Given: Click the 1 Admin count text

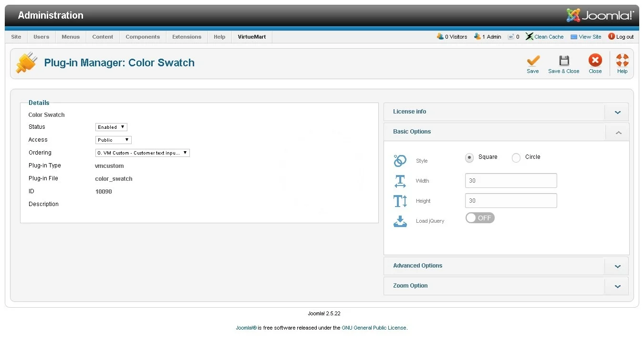Looking at the screenshot, I should click(492, 37).
